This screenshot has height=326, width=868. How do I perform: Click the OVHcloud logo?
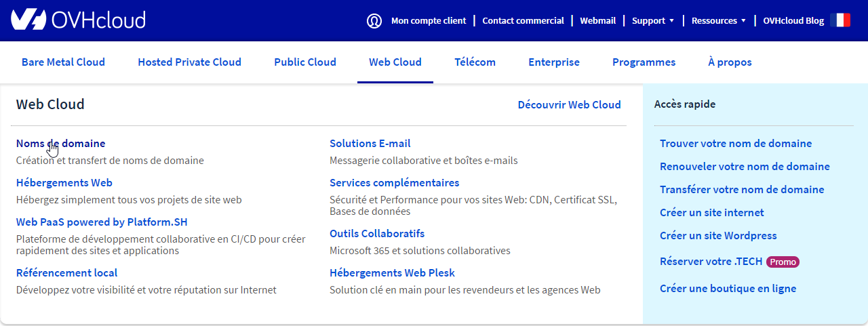click(x=79, y=20)
